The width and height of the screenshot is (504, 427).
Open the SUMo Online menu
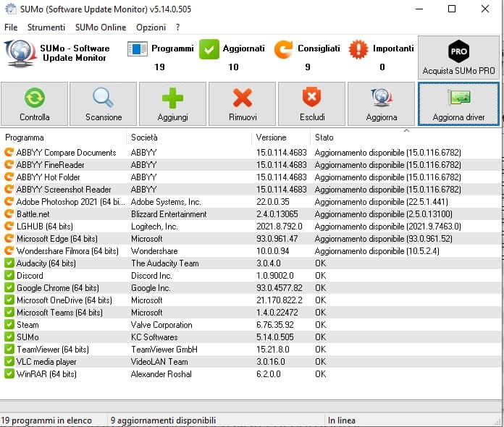pos(101,28)
